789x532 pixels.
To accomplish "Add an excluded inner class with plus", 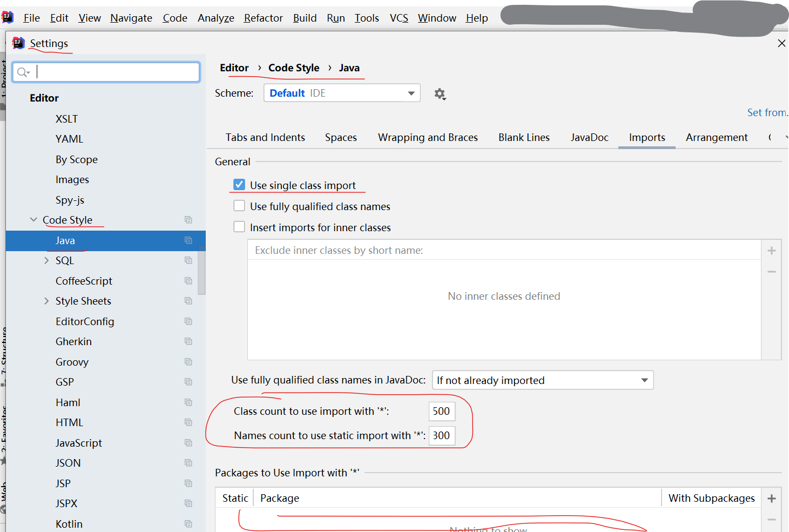I will click(772, 251).
